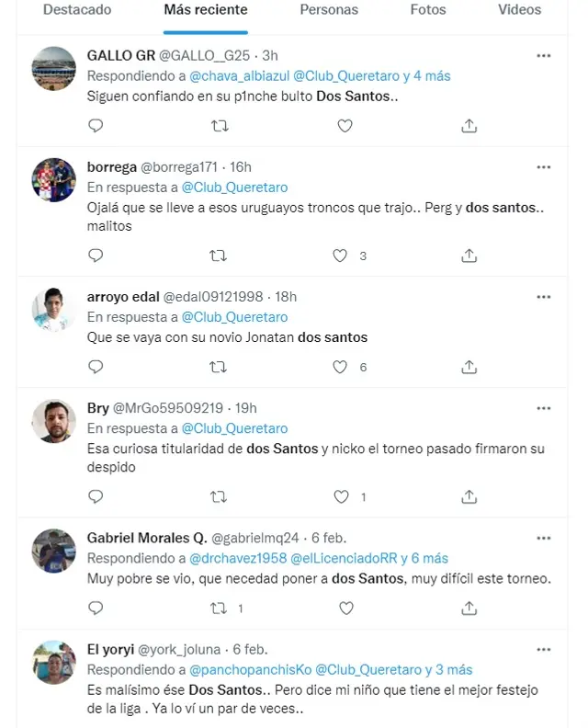Reply to arroyo edal's tweet

pos(96,367)
